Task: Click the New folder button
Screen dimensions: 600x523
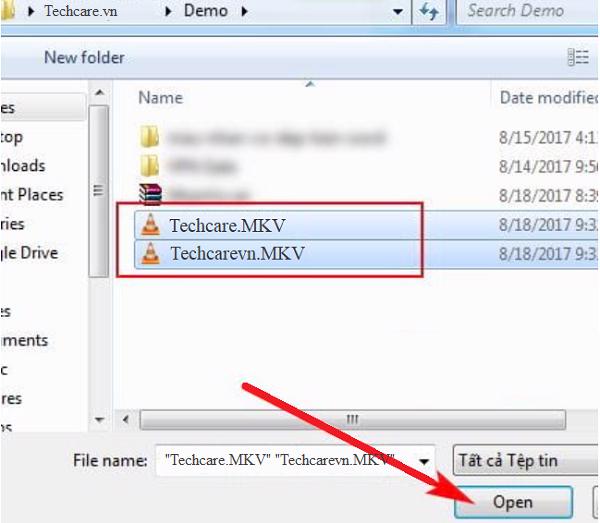Action: coord(85,58)
